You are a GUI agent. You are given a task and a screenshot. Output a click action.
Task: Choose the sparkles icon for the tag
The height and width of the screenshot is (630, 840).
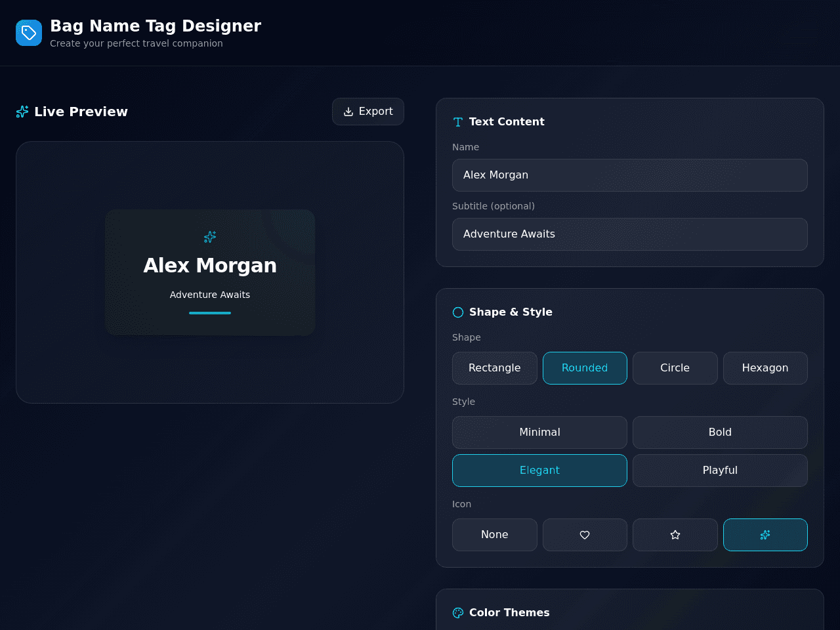[765, 535]
